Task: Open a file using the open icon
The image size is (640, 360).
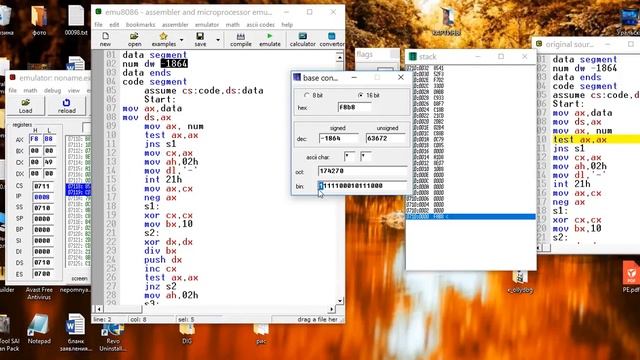Action: click(x=134, y=39)
